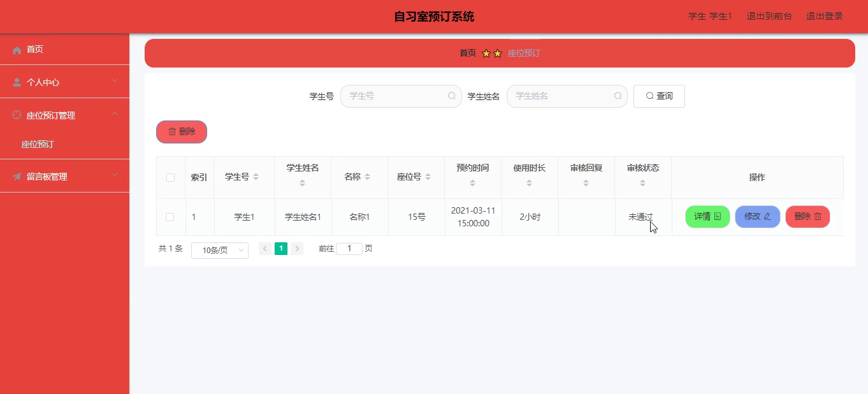Sort table by 学生号 column arrows

coord(256,177)
